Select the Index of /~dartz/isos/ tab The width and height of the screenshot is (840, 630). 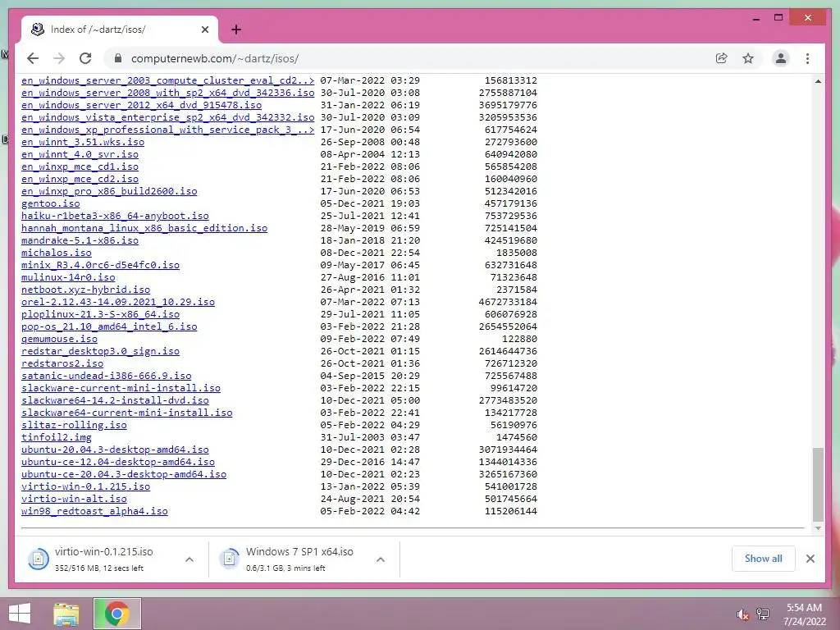coord(120,30)
